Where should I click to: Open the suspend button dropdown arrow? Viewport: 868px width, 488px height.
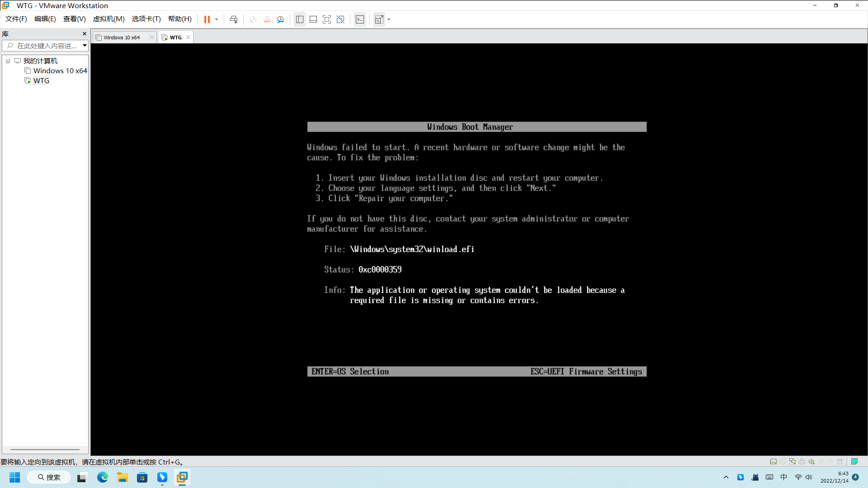point(216,19)
